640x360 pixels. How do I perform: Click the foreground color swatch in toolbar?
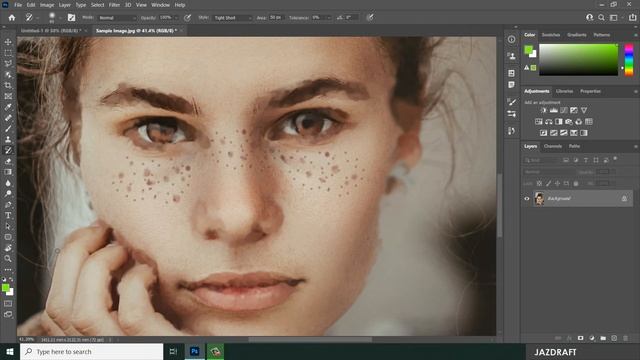(5, 288)
